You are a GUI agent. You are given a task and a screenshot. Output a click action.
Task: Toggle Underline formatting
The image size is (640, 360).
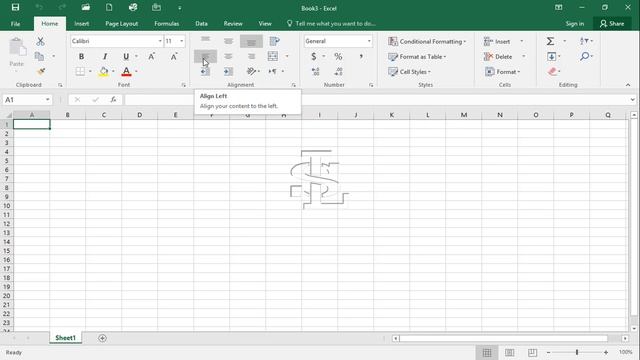coord(126,56)
